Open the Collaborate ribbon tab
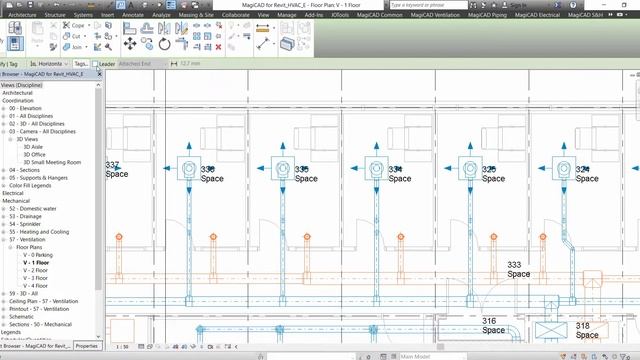Image resolution: width=640 pixels, height=360 pixels. (236, 15)
